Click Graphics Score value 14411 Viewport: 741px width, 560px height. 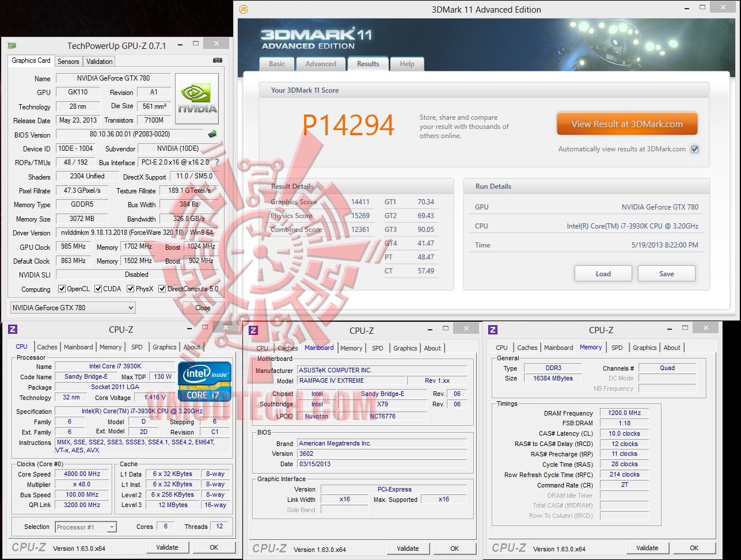[360, 202]
